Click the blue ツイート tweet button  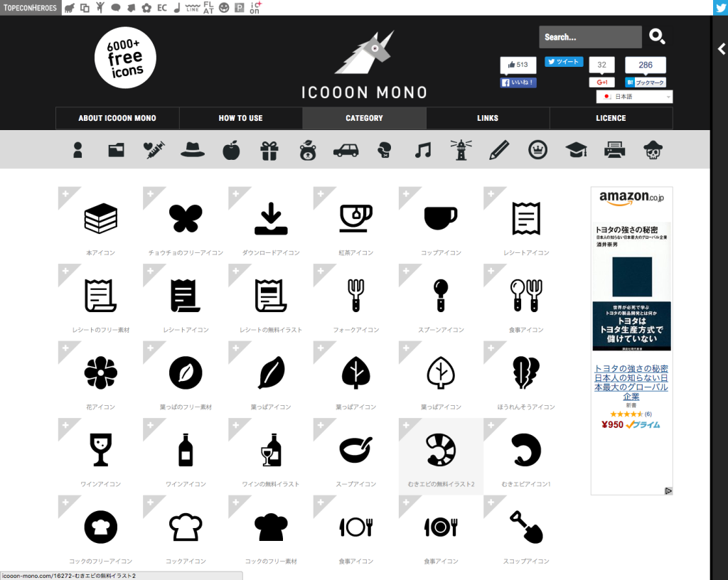[x=564, y=62]
